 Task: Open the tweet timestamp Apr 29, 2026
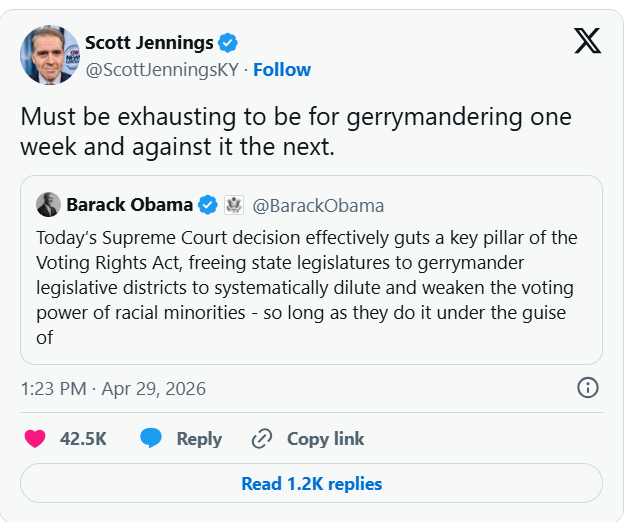tap(113, 388)
